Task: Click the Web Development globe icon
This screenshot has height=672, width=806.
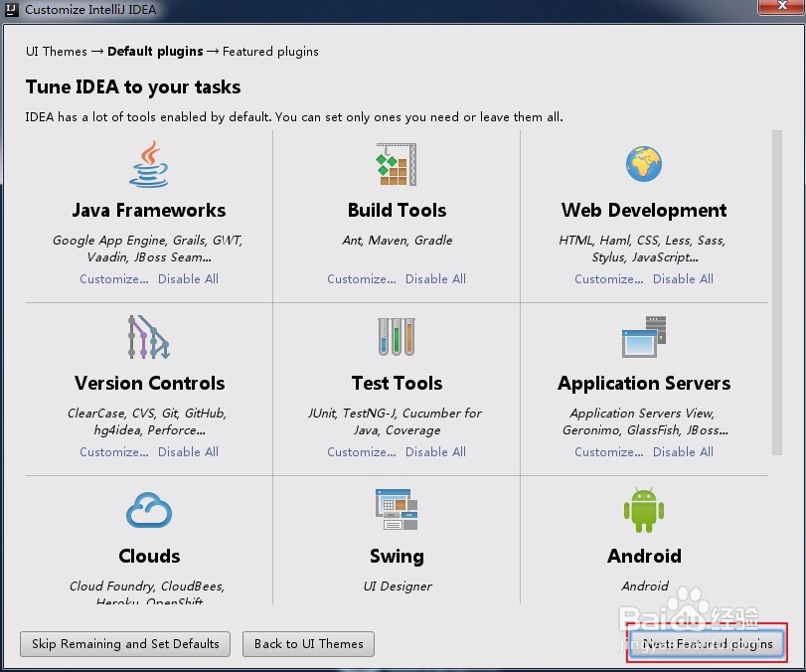Action: (644, 164)
